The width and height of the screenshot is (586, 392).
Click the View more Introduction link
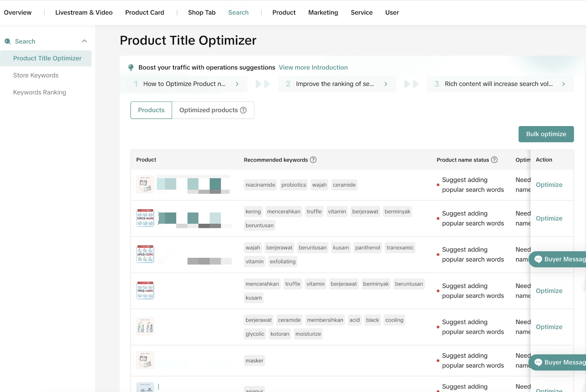(x=313, y=67)
